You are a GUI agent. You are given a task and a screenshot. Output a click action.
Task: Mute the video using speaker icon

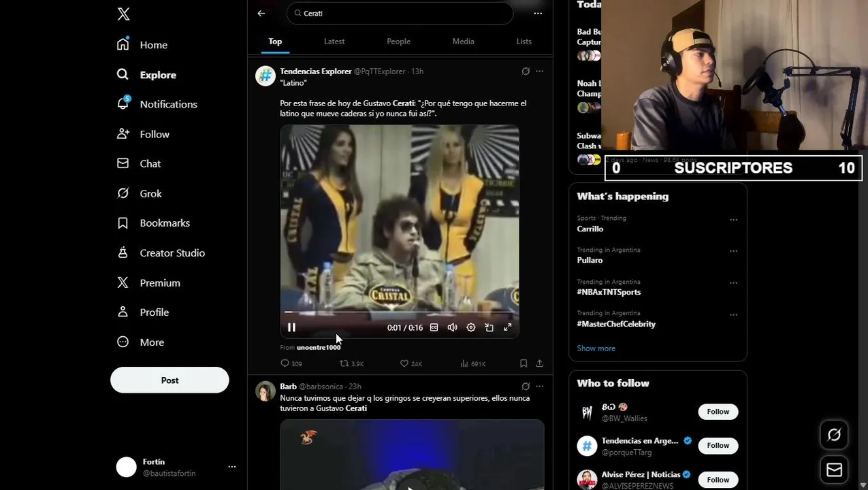coord(452,327)
